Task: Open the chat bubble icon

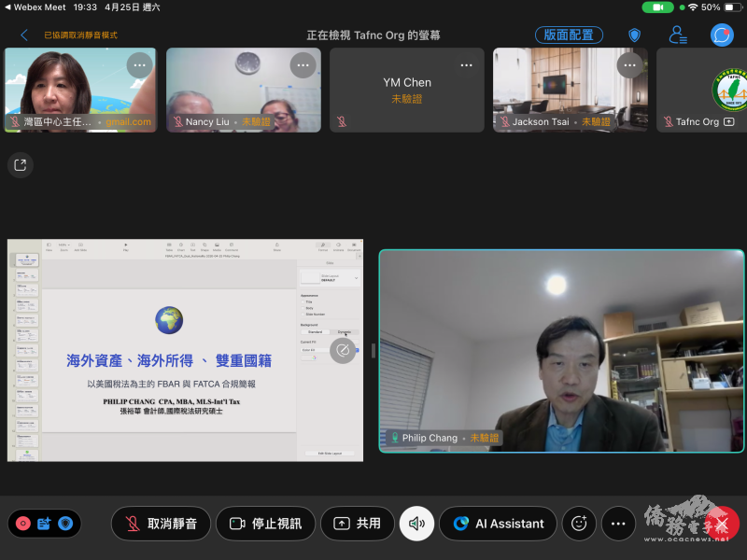Action: pos(722,35)
